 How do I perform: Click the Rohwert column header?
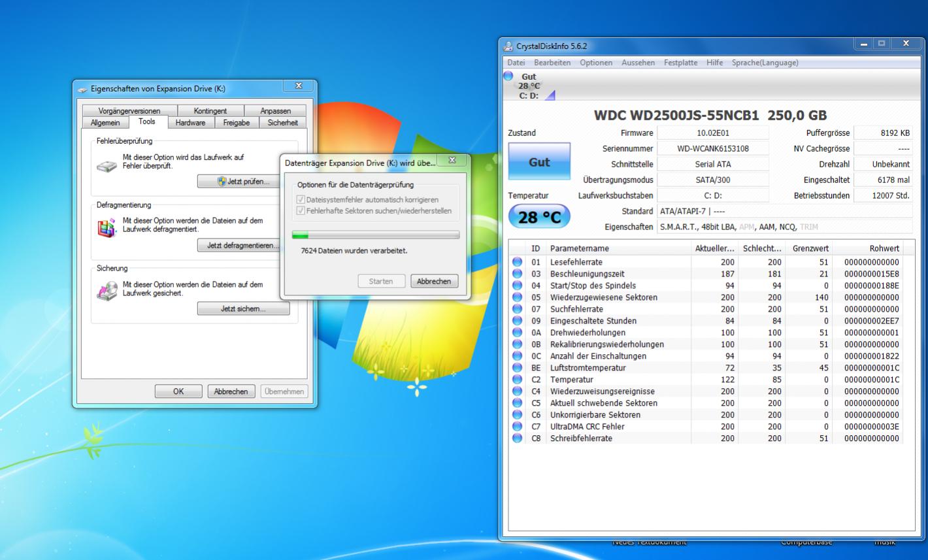tap(867, 248)
